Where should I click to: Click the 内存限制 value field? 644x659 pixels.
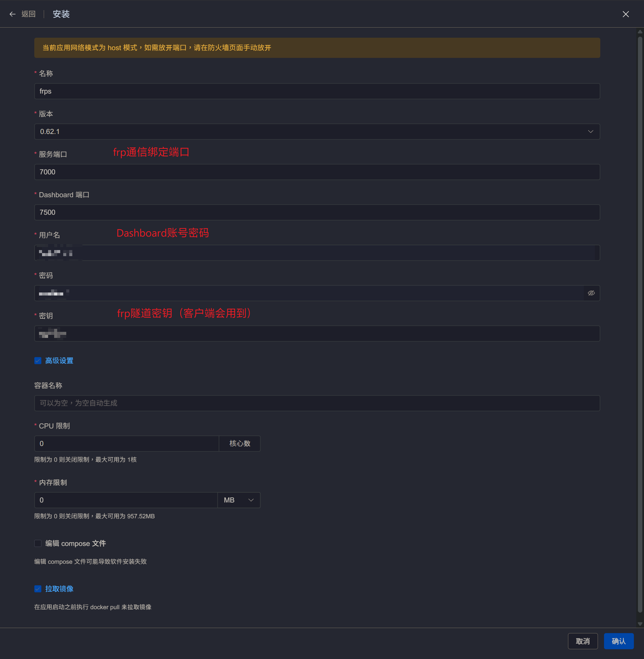pos(126,500)
